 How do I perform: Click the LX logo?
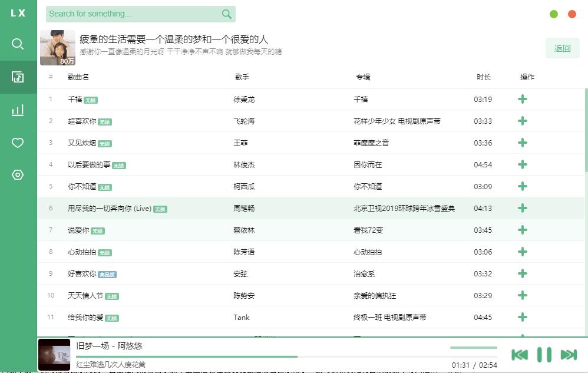point(18,13)
